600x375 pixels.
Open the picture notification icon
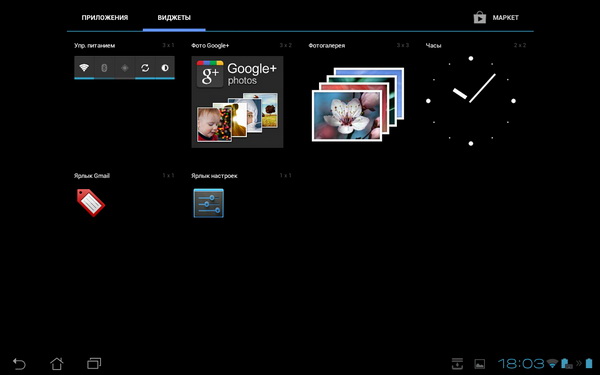click(x=479, y=364)
